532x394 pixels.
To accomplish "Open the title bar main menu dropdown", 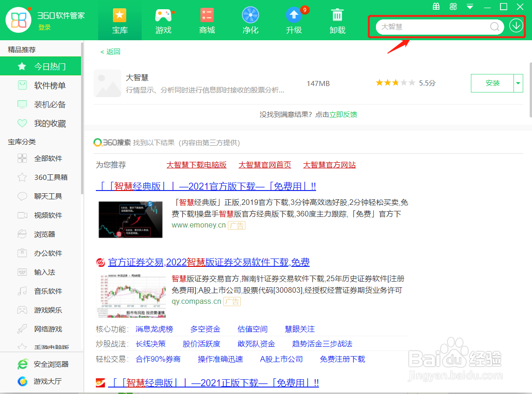I will (x=470, y=6).
